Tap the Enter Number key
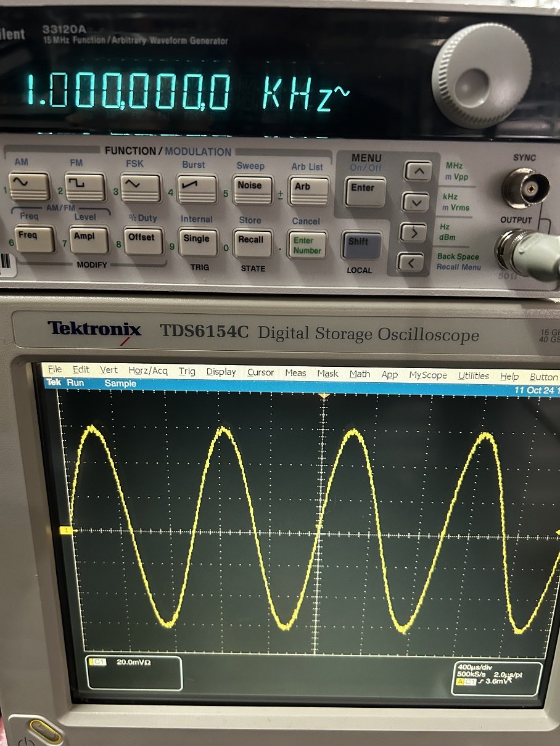Image resolution: width=560 pixels, height=746 pixels. (x=307, y=244)
